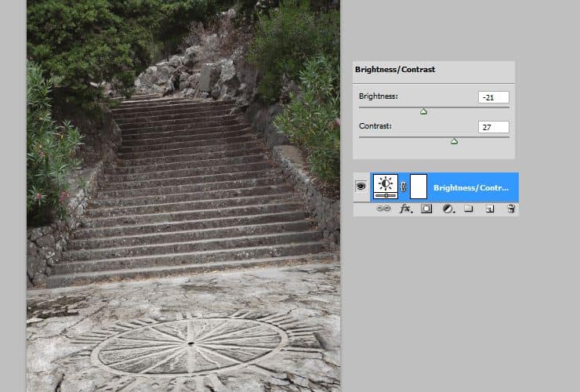Click the create new layer icon
Screen dimensions: 580x392
point(490,209)
